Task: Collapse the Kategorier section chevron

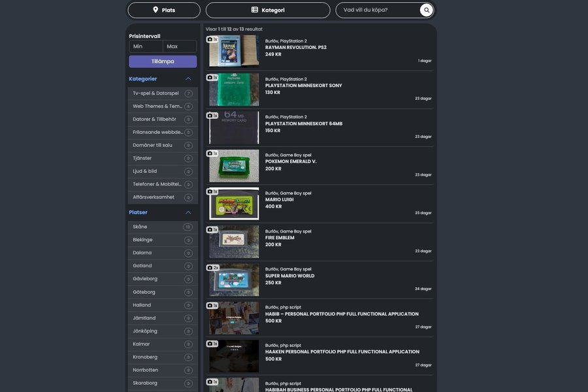Action: [188, 79]
